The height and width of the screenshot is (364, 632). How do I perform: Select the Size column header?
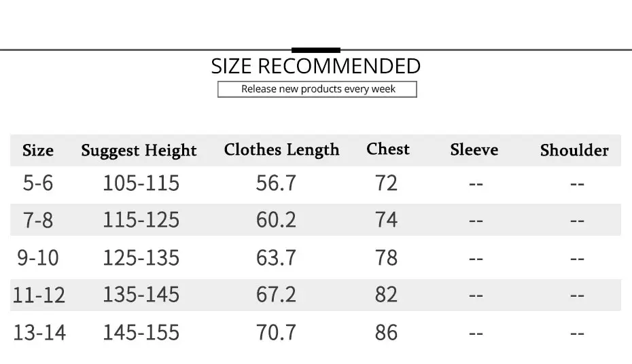coord(38,150)
